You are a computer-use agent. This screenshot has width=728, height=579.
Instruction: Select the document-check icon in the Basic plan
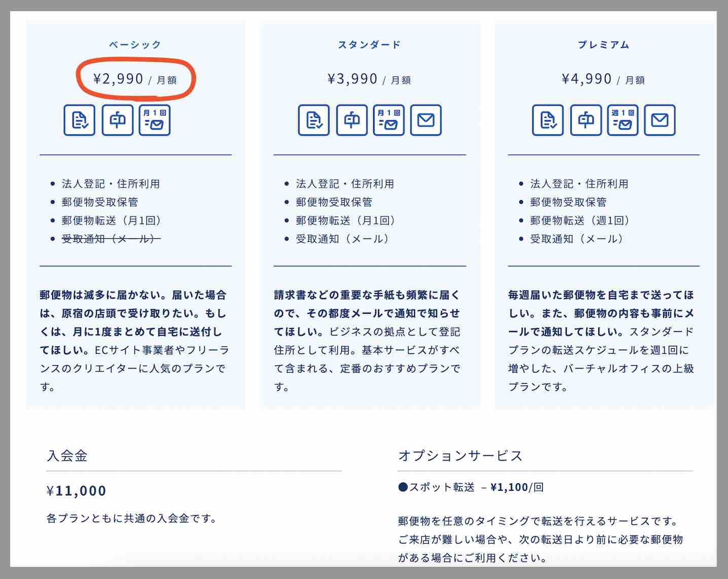80,120
